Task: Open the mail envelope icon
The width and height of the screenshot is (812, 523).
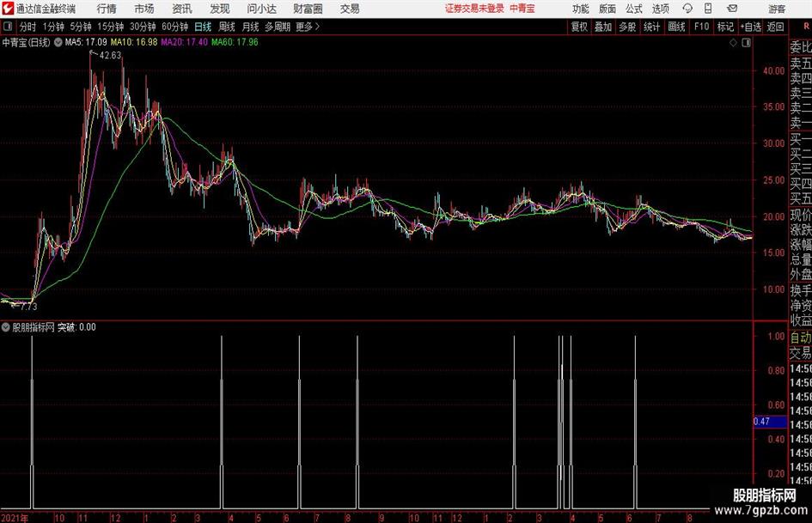Action: (x=732, y=9)
